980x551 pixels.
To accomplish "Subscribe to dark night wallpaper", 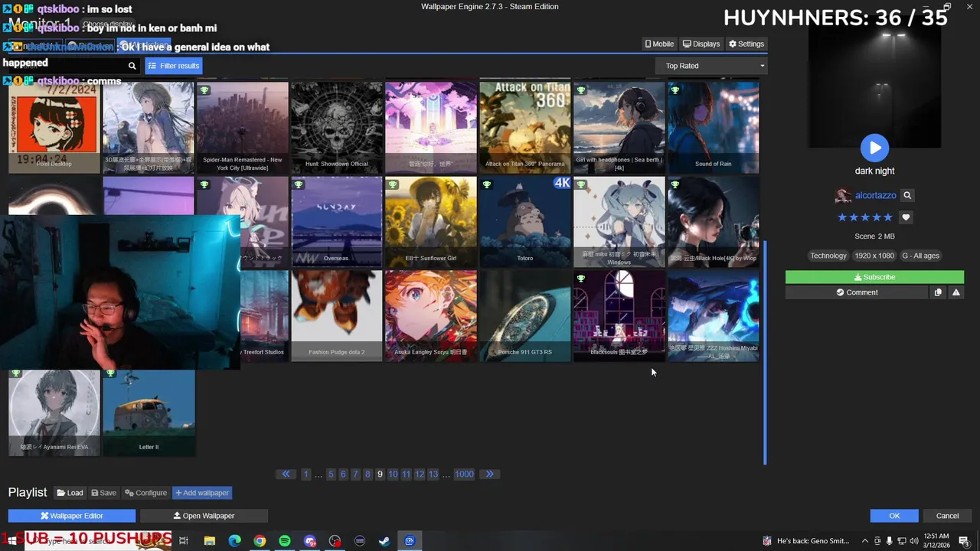I will tap(874, 277).
